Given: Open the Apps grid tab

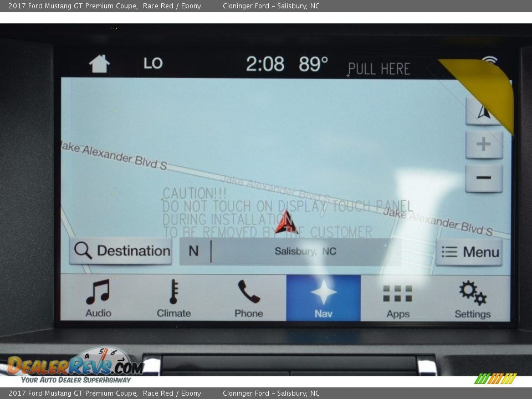Looking at the screenshot, I should [x=398, y=299].
